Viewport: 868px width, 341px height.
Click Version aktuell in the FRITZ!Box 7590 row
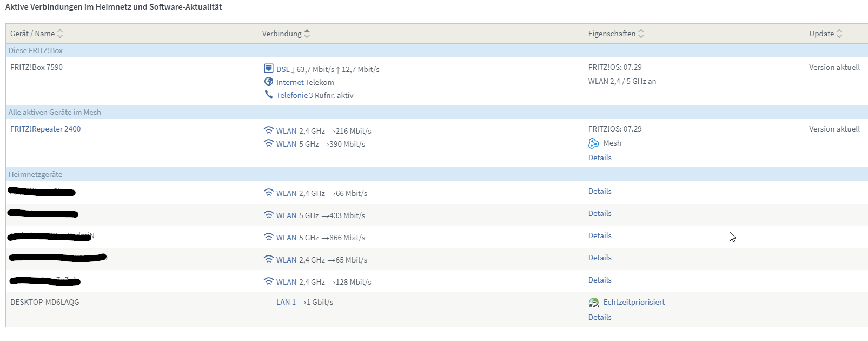pos(834,67)
